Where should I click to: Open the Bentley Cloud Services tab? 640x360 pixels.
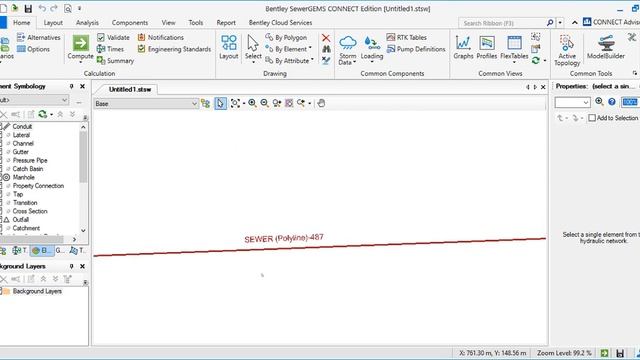pyautogui.click(x=280, y=23)
